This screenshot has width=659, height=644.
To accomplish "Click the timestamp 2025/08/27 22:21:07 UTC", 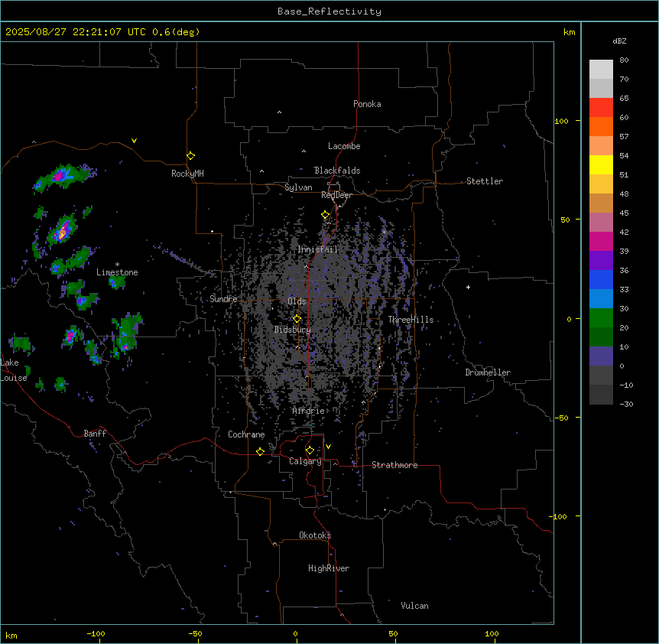I will point(76,32).
